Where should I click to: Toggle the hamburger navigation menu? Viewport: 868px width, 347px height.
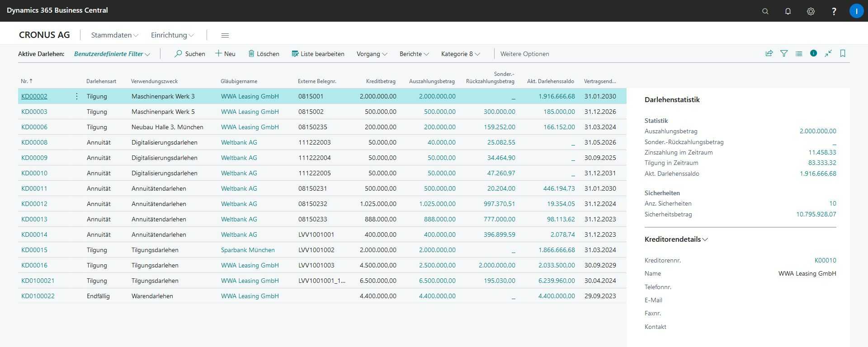(x=225, y=35)
